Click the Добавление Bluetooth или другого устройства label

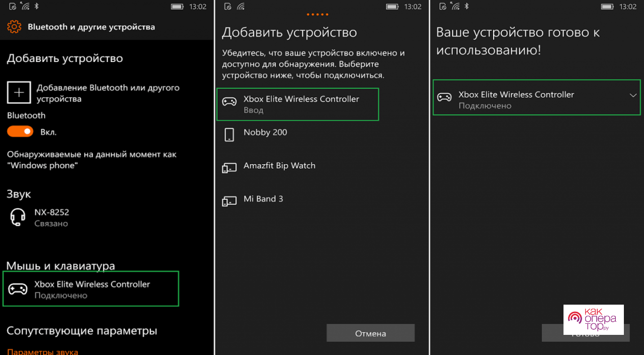108,93
